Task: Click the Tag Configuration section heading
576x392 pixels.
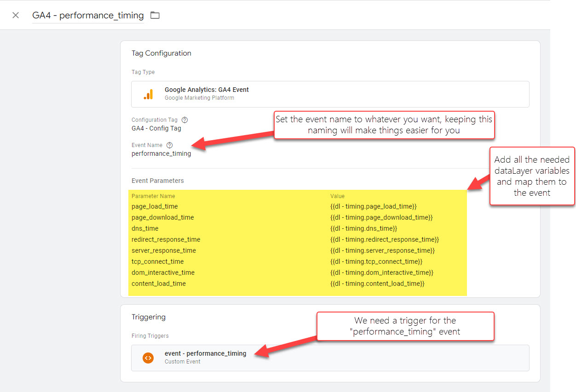Action: tap(161, 53)
